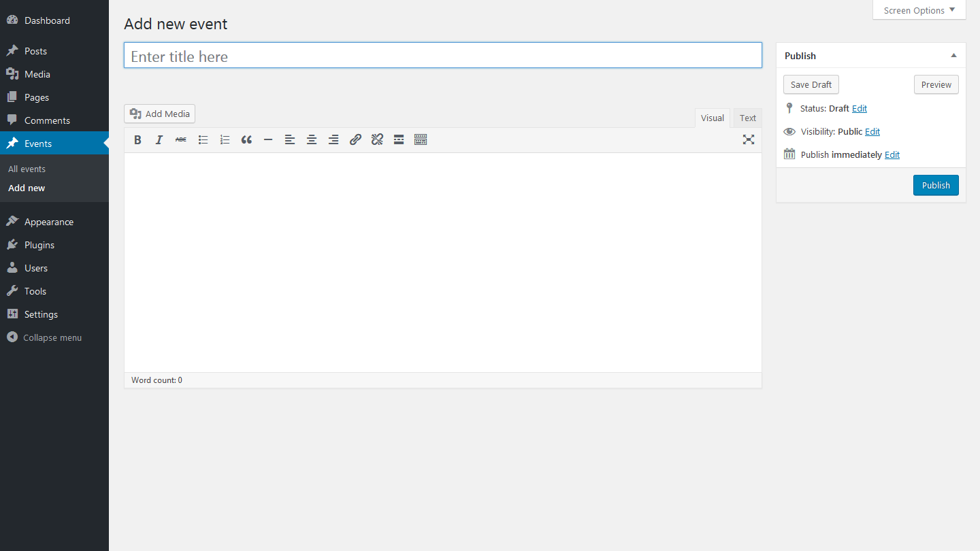Click the Enter title here field
This screenshot has height=551, width=980.
tap(442, 56)
